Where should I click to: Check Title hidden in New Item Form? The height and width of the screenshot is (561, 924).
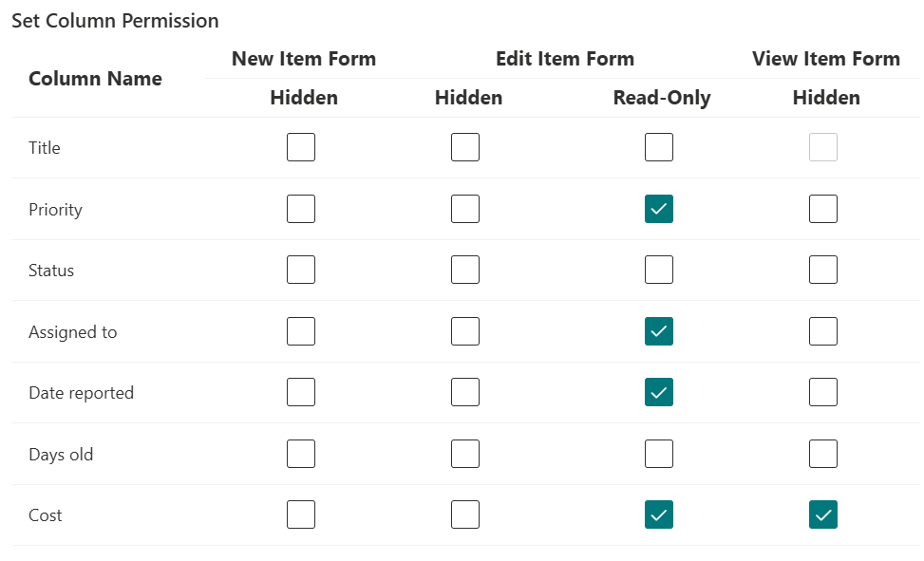click(300, 147)
